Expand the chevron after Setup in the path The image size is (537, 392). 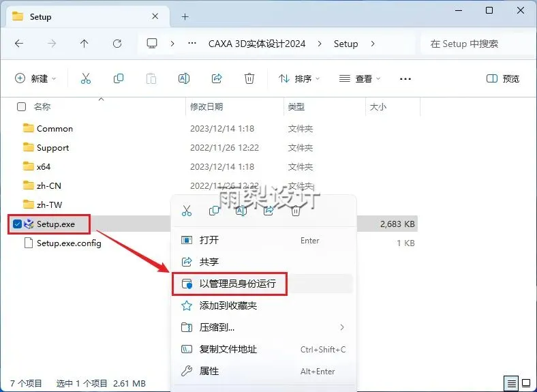373,44
